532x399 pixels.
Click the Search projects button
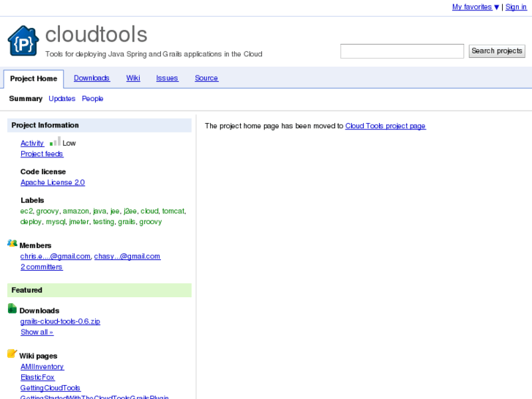pyautogui.click(x=497, y=51)
